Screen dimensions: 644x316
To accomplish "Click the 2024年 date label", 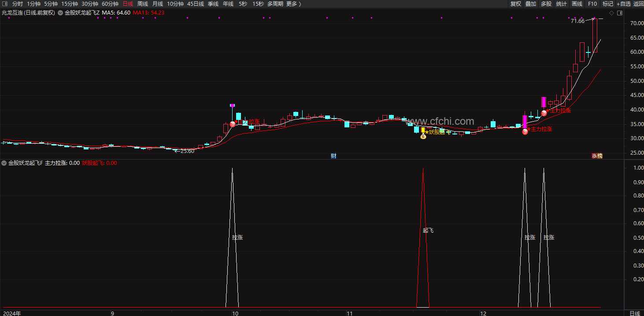I will click(11, 313).
